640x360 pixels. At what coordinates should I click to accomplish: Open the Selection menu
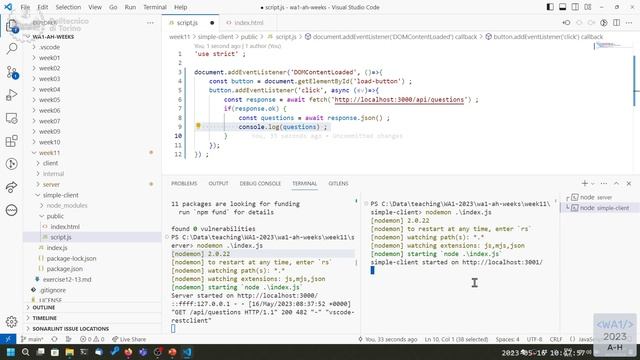click(68, 7)
